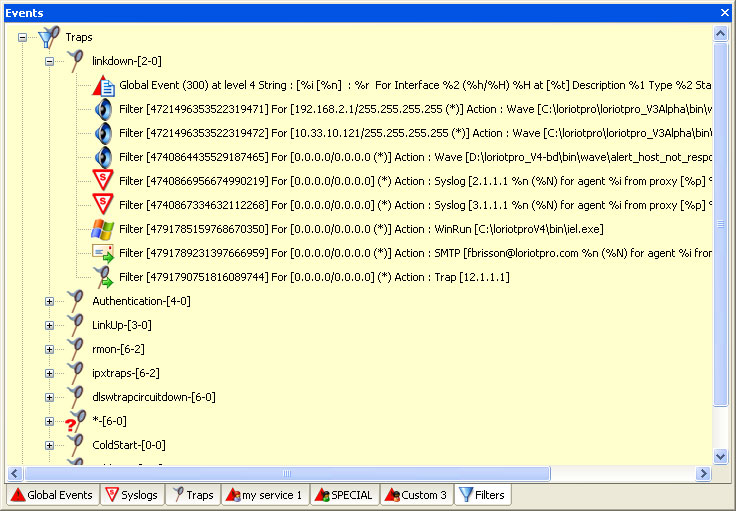The width and height of the screenshot is (736, 511).
Task: Click the trap forward icon for 12.1.1.1
Action: (103, 277)
